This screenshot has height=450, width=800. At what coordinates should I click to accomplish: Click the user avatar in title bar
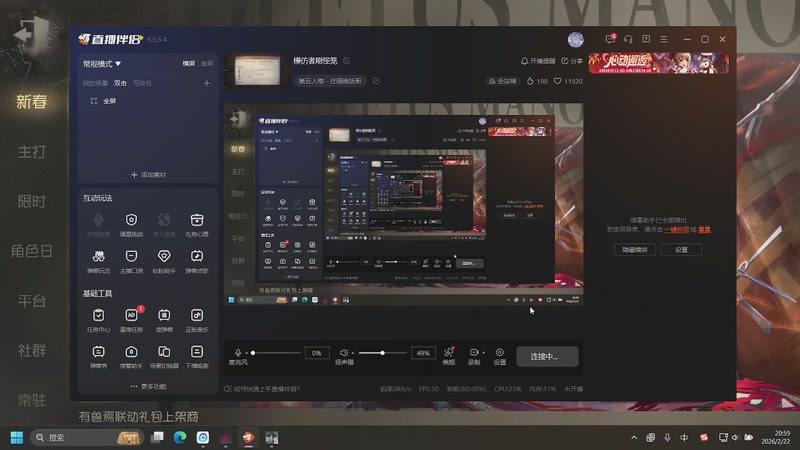click(576, 39)
